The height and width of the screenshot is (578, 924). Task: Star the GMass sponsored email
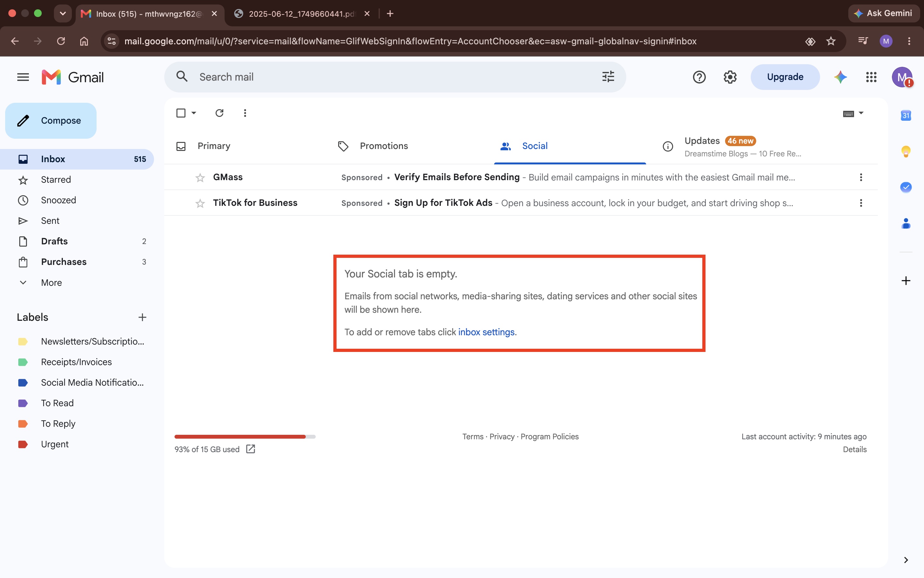pos(200,178)
